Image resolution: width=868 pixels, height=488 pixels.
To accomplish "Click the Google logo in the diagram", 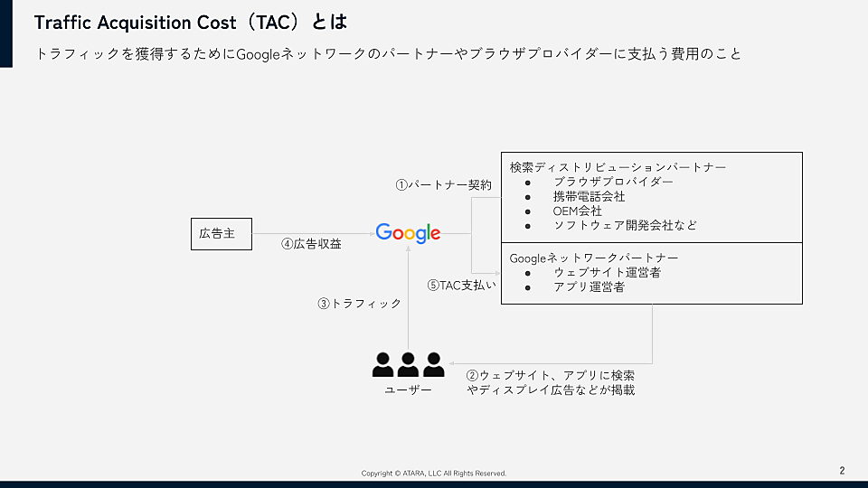I will point(408,233).
